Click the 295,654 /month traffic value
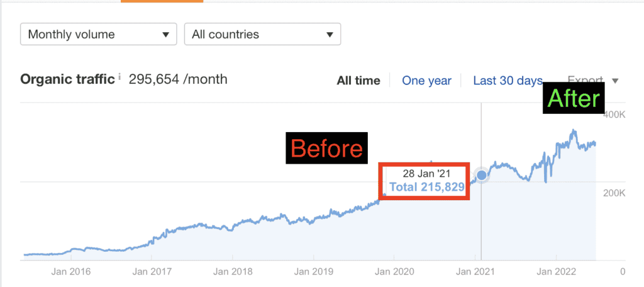The height and width of the screenshot is (287, 644). (178, 79)
